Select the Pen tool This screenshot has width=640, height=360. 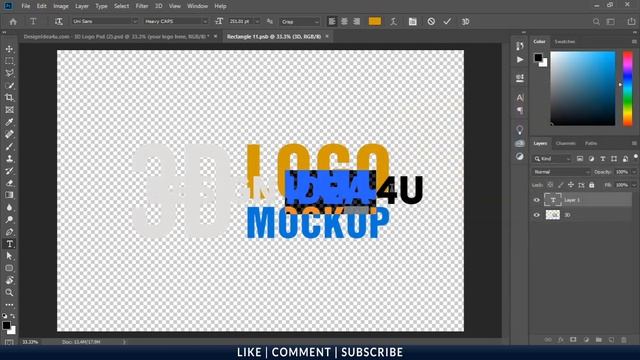pos(9,232)
